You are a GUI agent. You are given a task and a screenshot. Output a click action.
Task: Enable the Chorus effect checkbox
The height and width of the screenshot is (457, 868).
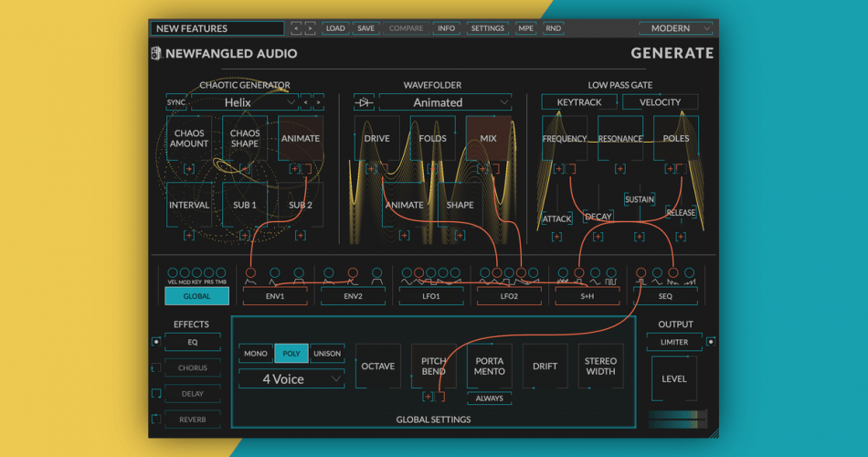point(156,367)
